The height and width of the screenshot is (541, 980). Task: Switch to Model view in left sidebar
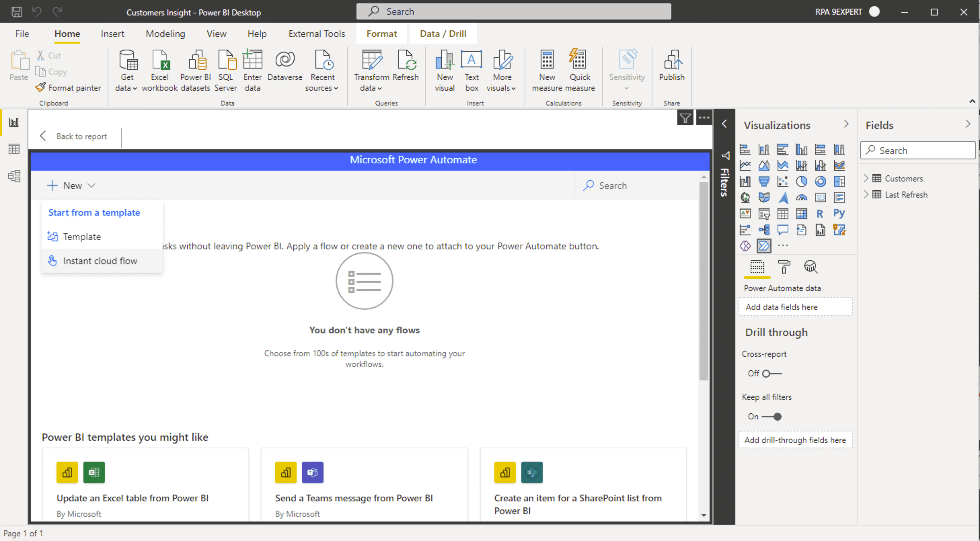click(x=14, y=176)
